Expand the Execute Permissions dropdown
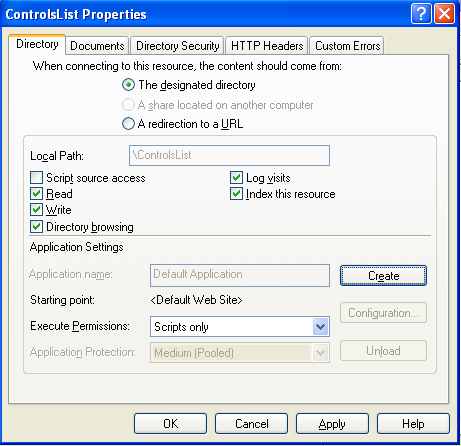461x446 pixels. [x=321, y=327]
